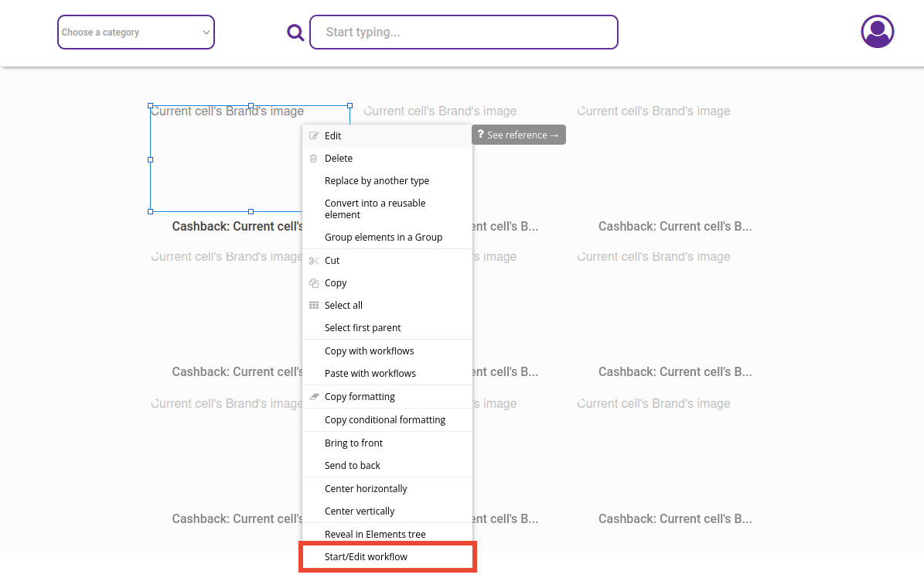Open Start/Edit workflow

pos(366,556)
